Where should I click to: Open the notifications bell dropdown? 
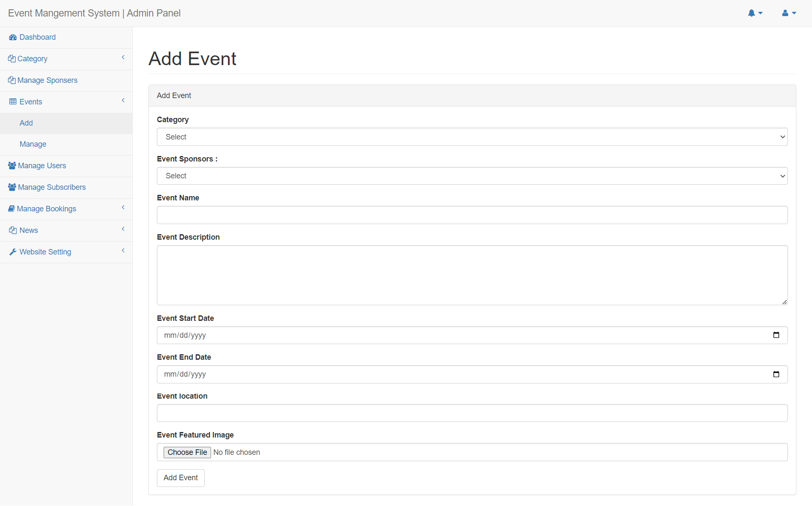pyautogui.click(x=755, y=13)
